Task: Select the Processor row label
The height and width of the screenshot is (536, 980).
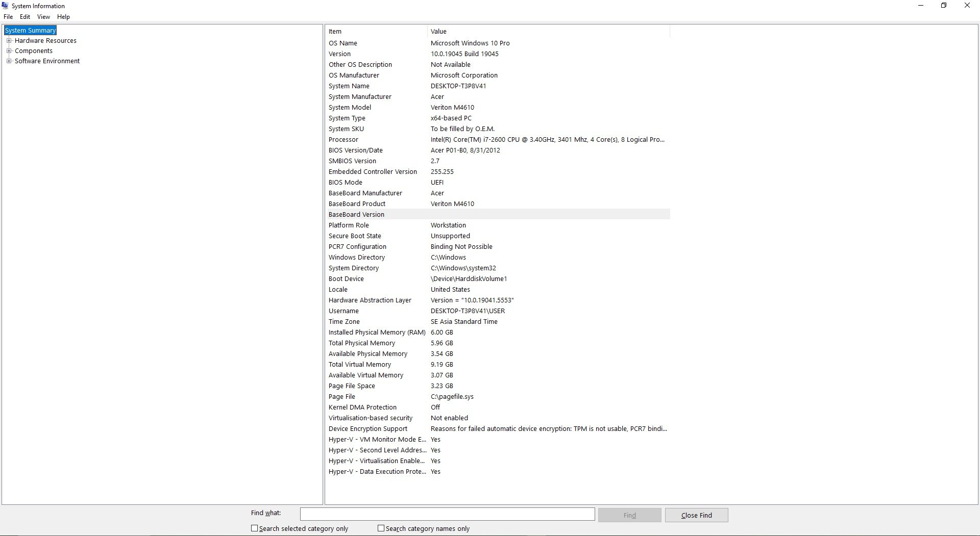Action: coord(344,140)
